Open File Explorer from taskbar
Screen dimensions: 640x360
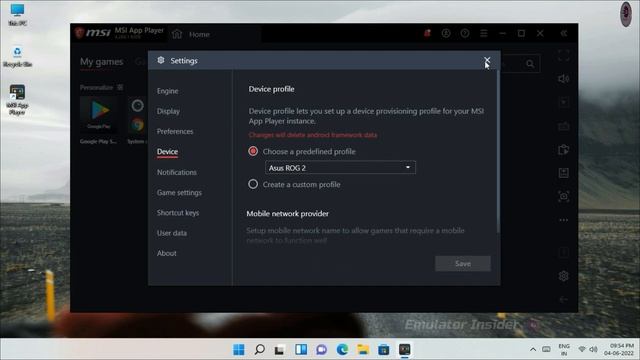point(363,349)
